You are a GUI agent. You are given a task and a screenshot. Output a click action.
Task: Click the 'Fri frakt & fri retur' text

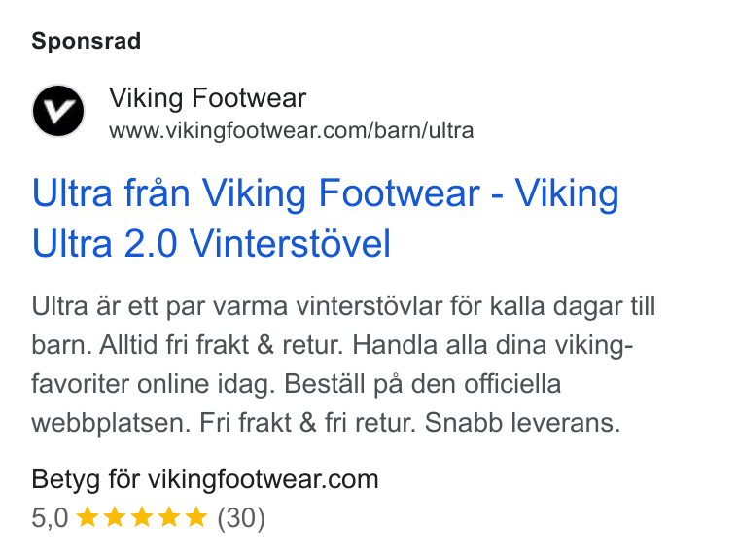307,422
